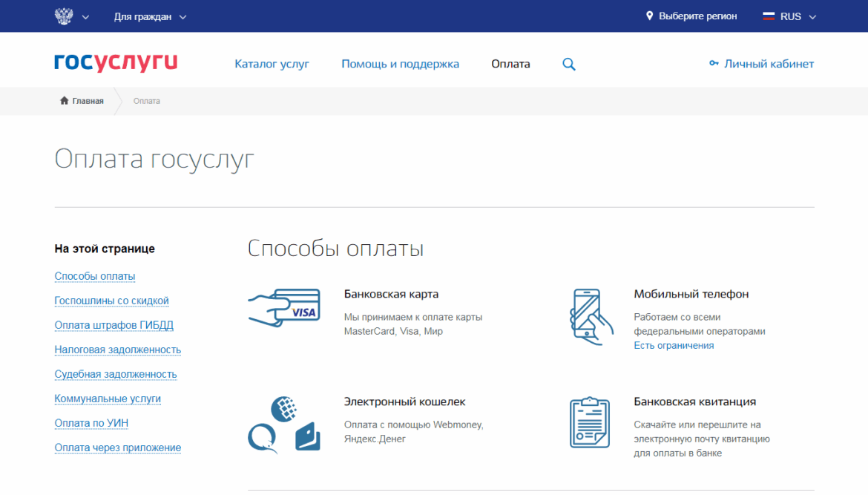Screen dimensions: 868x495
Task: Click the Gosuslugi logo
Action: click(x=116, y=63)
